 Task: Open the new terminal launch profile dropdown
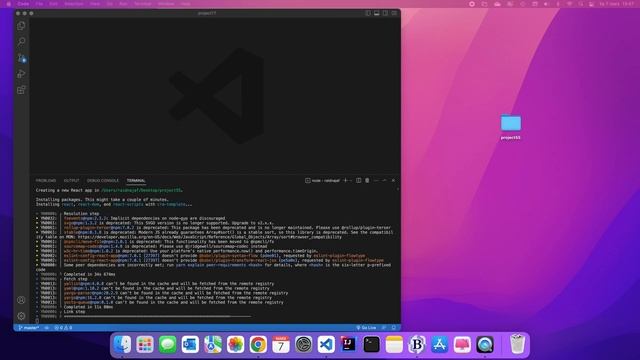(x=351, y=180)
